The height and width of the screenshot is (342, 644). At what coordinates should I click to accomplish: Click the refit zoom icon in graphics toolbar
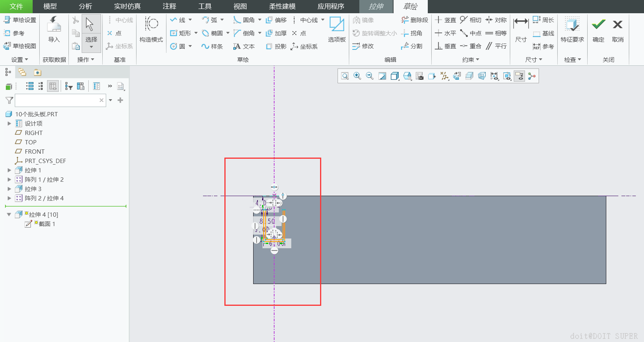click(345, 76)
